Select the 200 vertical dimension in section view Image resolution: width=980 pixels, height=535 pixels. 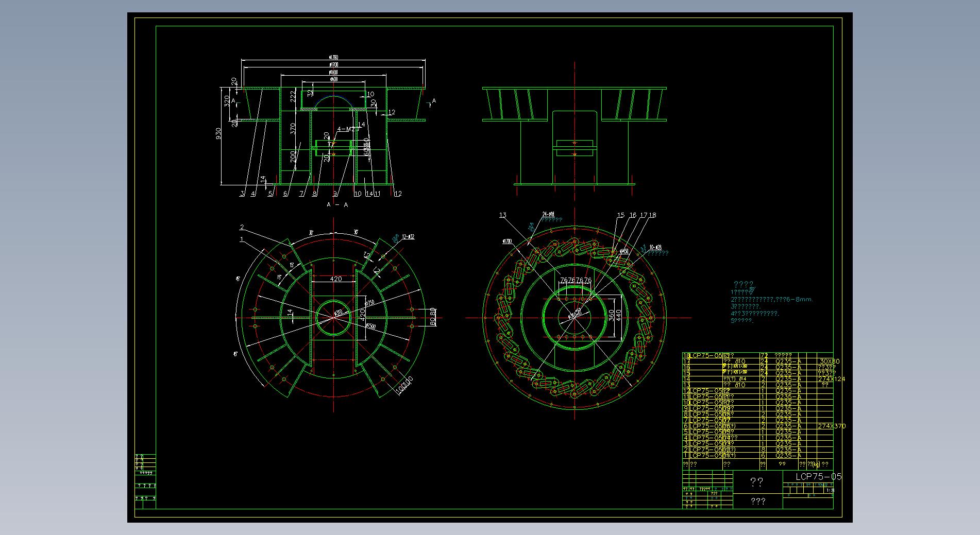tap(293, 157)
